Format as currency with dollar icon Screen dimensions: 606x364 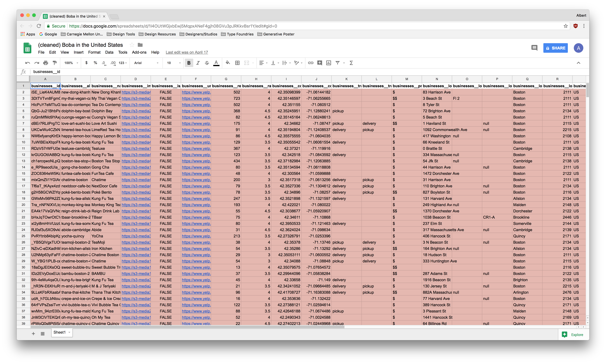[86, 63]
